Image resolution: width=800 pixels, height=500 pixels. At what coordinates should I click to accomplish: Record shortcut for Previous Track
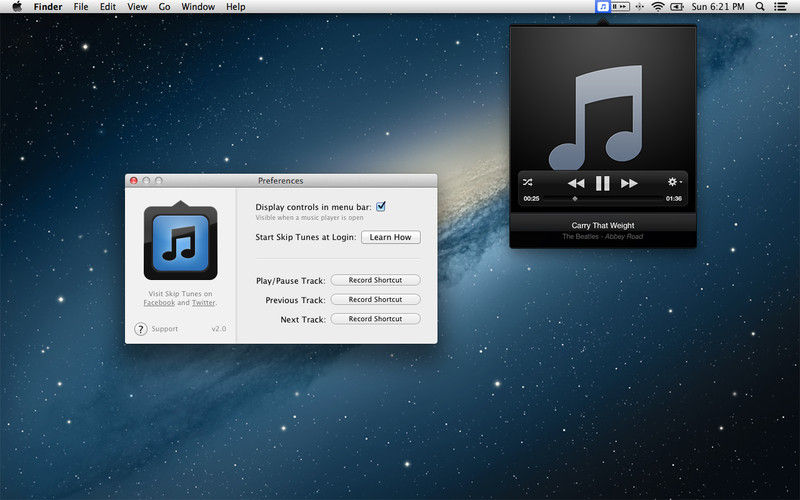(376, 299)
